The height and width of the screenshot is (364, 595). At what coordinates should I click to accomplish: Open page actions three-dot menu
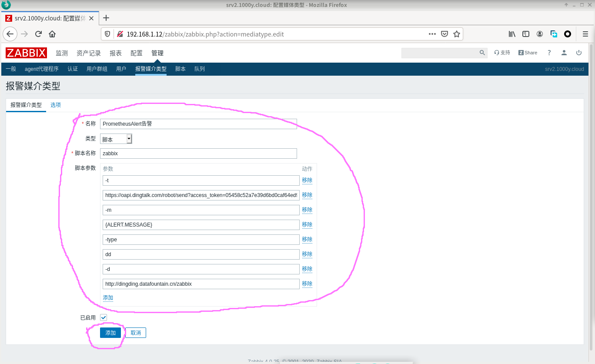432,34
